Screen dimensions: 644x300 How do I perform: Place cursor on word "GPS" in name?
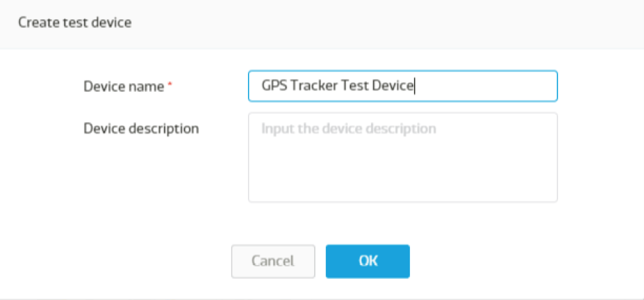272,86
